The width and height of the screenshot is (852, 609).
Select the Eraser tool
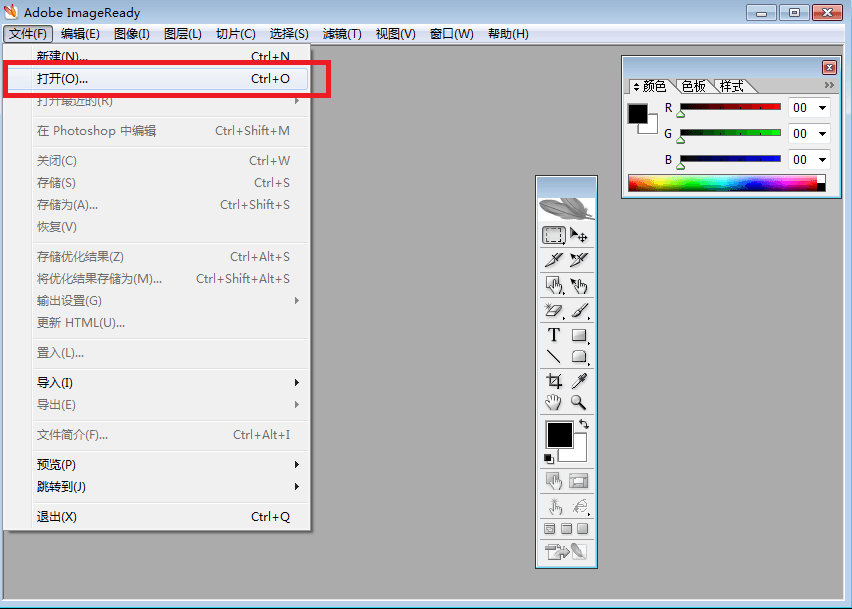(x=554, y=310)
